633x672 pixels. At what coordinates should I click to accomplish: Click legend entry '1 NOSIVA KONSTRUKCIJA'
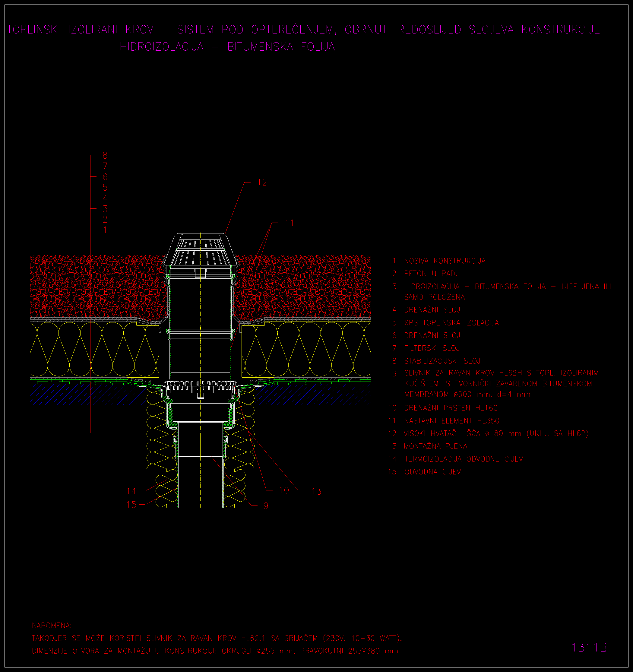click(x=439, y=261)
